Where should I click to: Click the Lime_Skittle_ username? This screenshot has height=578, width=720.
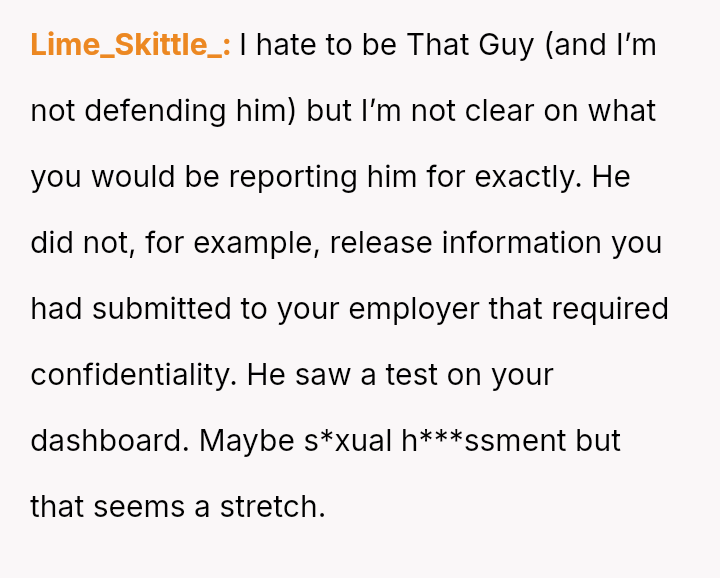click(130, 45)
